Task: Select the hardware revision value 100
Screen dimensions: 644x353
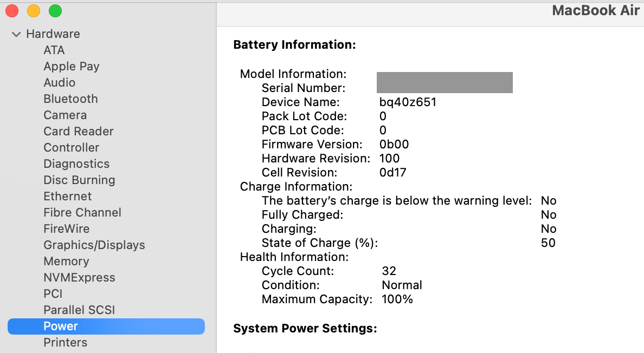Action: point(389,158)
